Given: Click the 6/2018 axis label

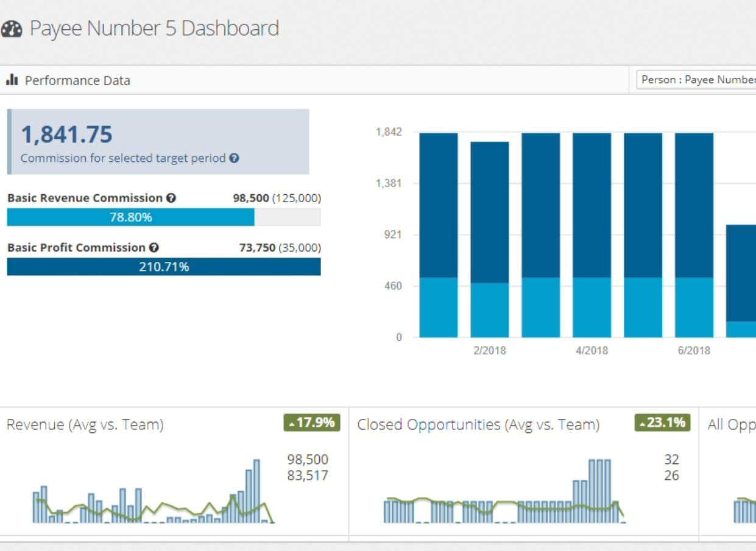Looking at the screenshot, I should pos(694,351).
